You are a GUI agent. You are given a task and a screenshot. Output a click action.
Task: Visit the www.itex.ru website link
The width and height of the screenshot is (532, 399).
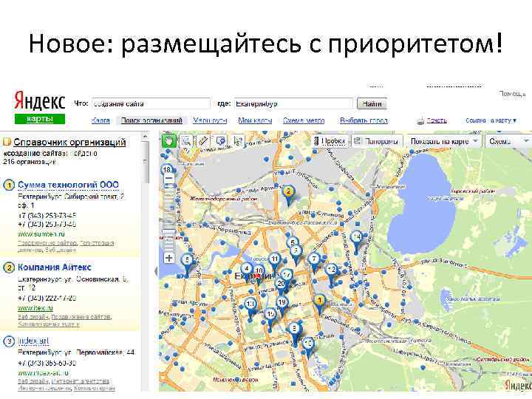pyautogui.click(x=35, y=308)
